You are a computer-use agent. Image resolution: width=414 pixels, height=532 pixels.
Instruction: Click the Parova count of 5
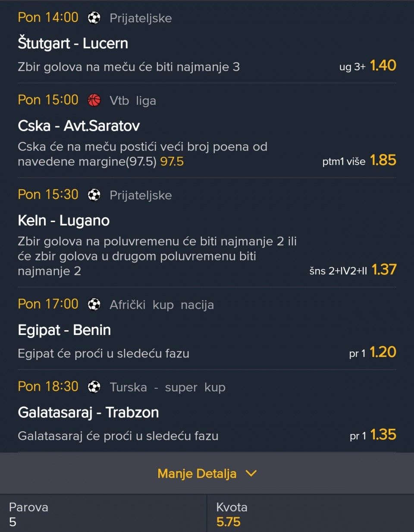click(13, 522)
